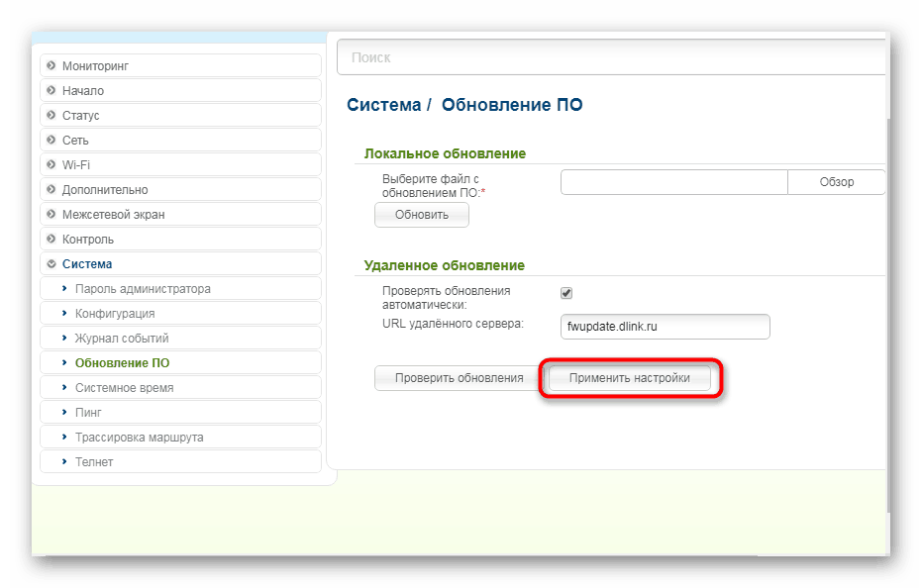Click the Выберите файл с обновлением label
Image resolution: width=922 pixels, height=588 pixels.
pos(434,185)
